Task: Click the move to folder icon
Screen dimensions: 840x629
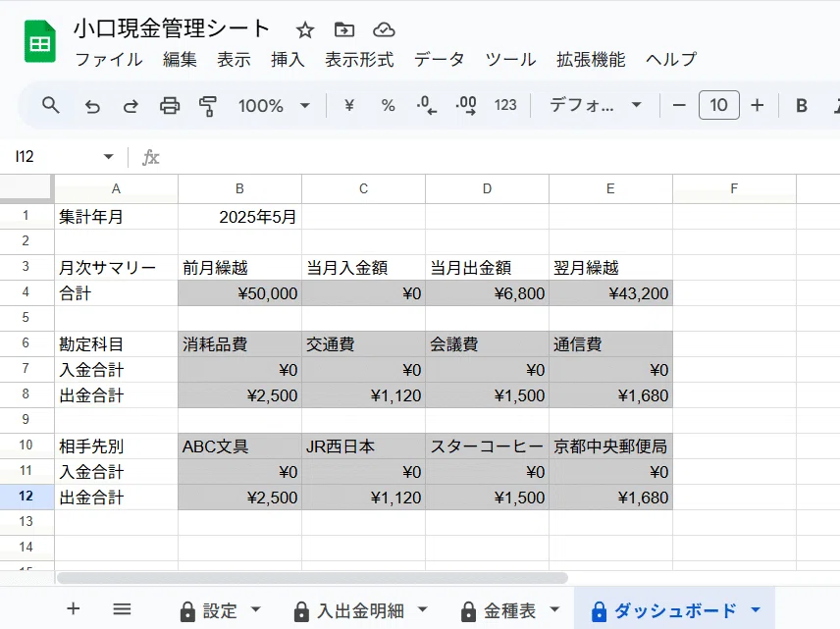Action: coord(343,29)
